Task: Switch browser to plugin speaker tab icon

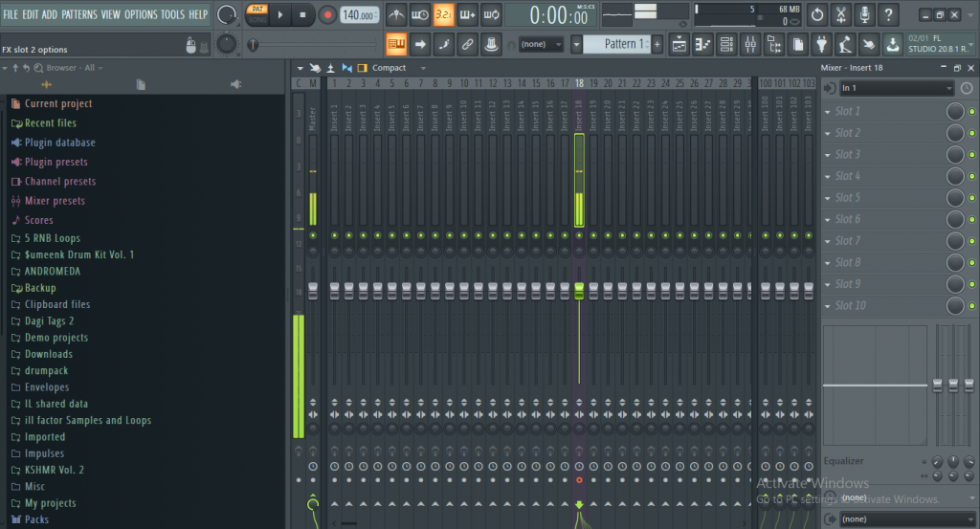Action: [x=235, y=84]
